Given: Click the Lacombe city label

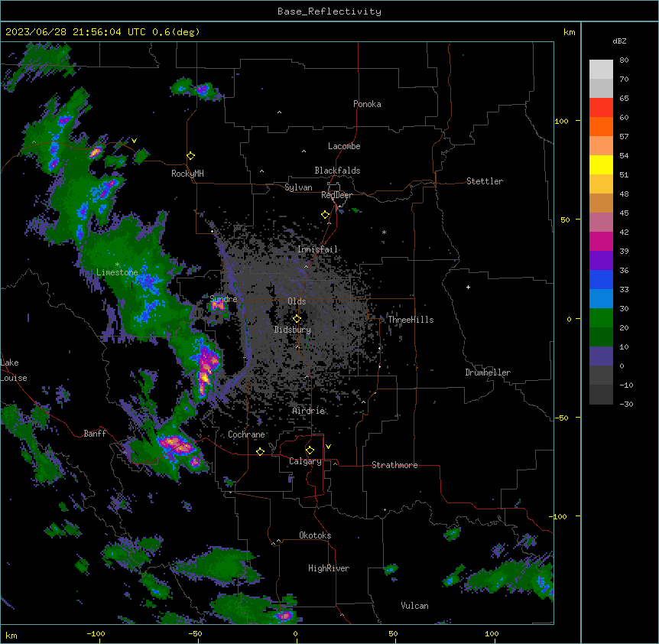Looking at the screenshot, I should (x=344, y=146).
